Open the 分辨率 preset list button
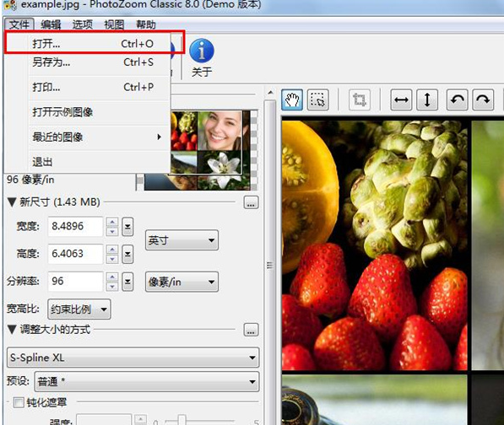 pyautogui.click(x=127, y=282)
